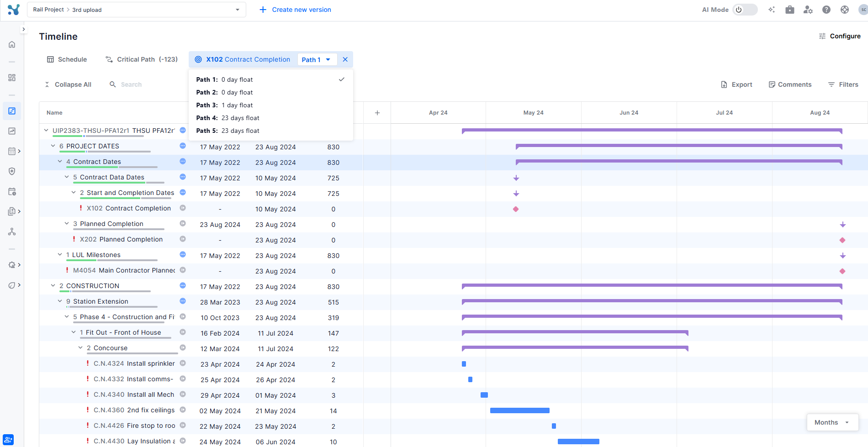868x447 pixels.
Task: Click the AI sparkle icon in header
Action: click(x=771, y=10)
